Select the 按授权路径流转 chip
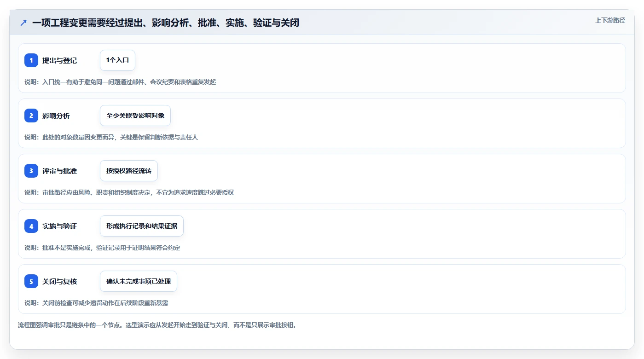 click(129, 171)
